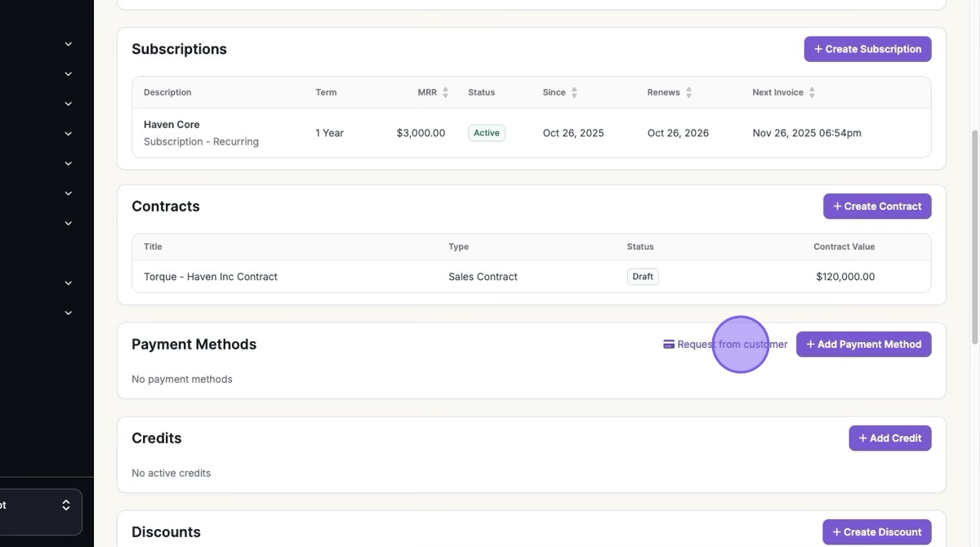Click the sort arrows next to Since

(x=574, y=92)
